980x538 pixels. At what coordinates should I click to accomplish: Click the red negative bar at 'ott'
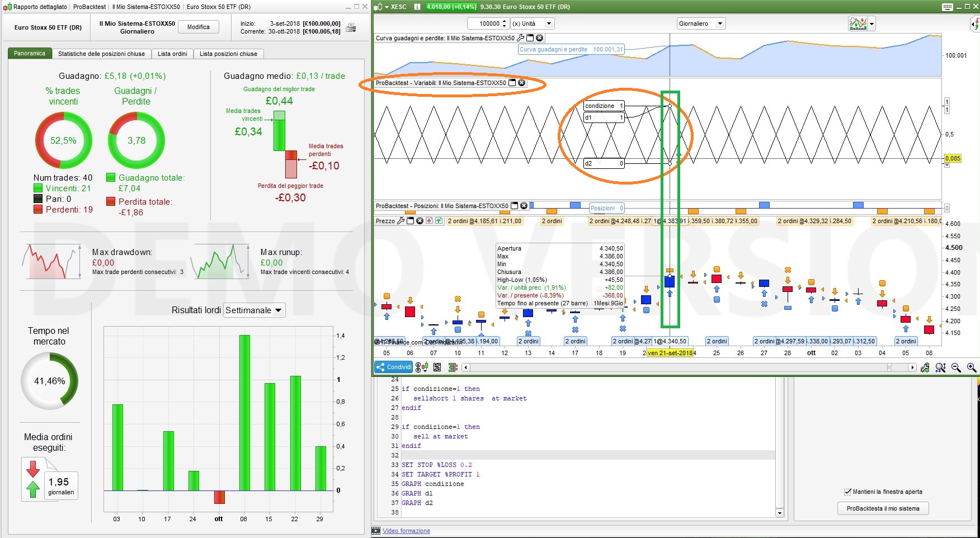click(219, 497)
